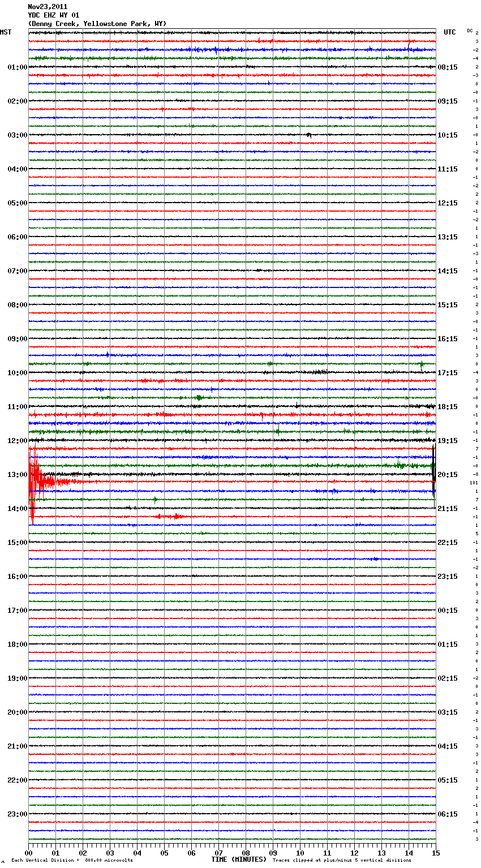
Task: Select the 21:00 MST row label
Action: tap(18, 746)
